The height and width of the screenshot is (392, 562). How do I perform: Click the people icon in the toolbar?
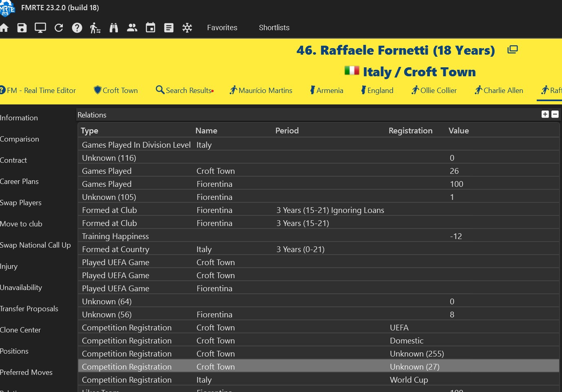[132, 28]
